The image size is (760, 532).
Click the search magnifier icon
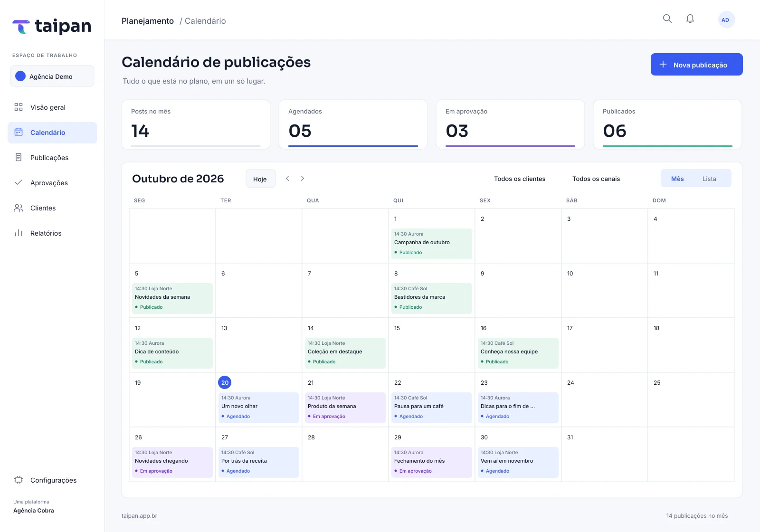coord(667,19)
